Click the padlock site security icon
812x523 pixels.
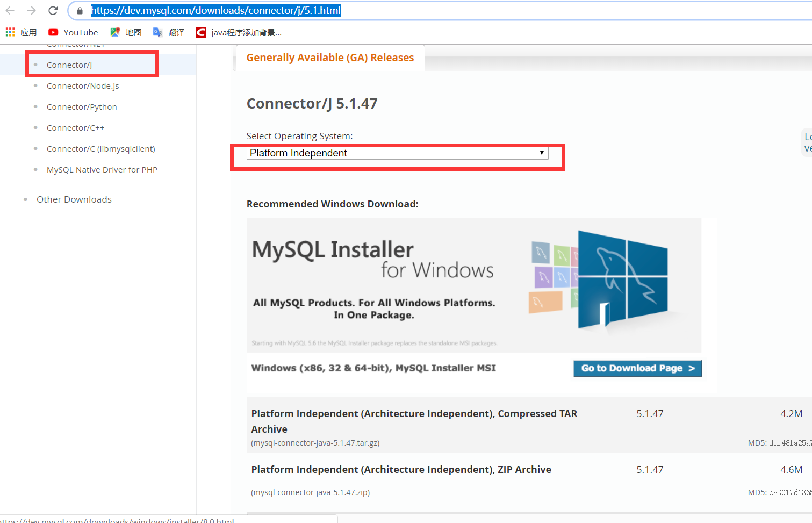80,11
